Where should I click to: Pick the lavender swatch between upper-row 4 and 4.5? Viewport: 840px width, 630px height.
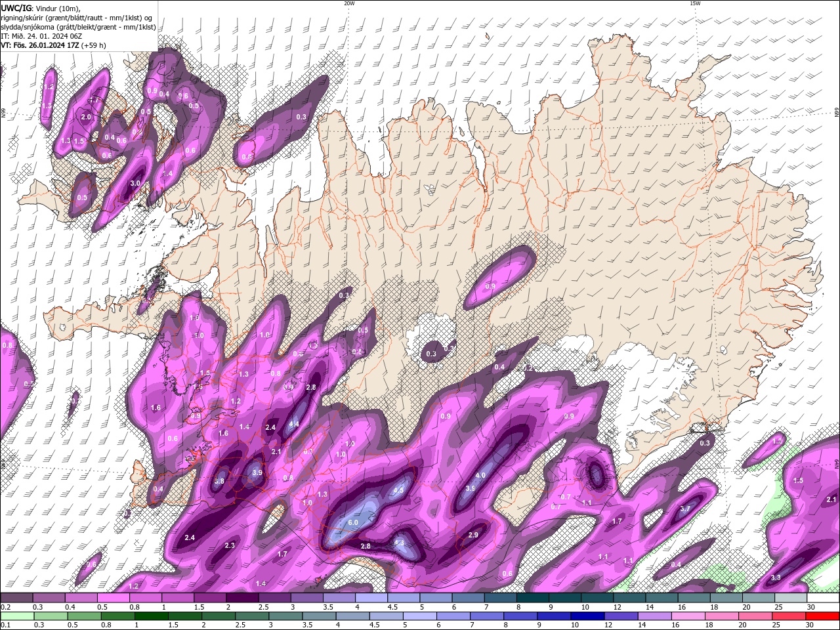pyautogui.click(x=371, y=598)
